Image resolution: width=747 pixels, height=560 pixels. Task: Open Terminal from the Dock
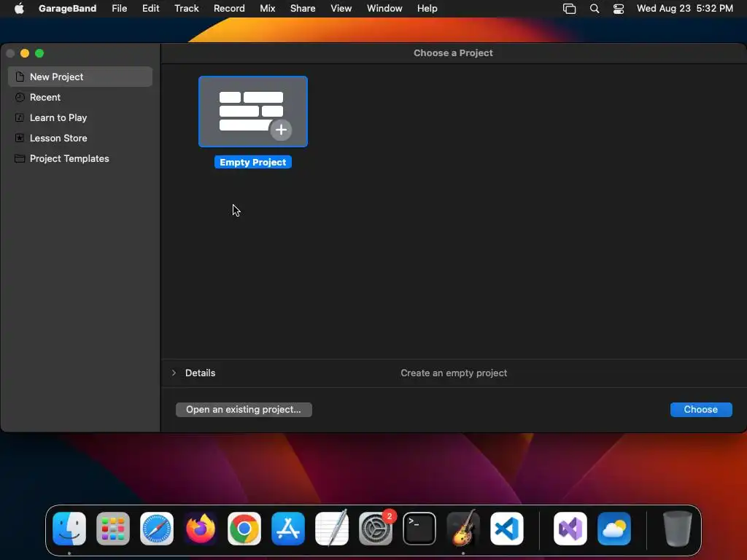[419, 529]
